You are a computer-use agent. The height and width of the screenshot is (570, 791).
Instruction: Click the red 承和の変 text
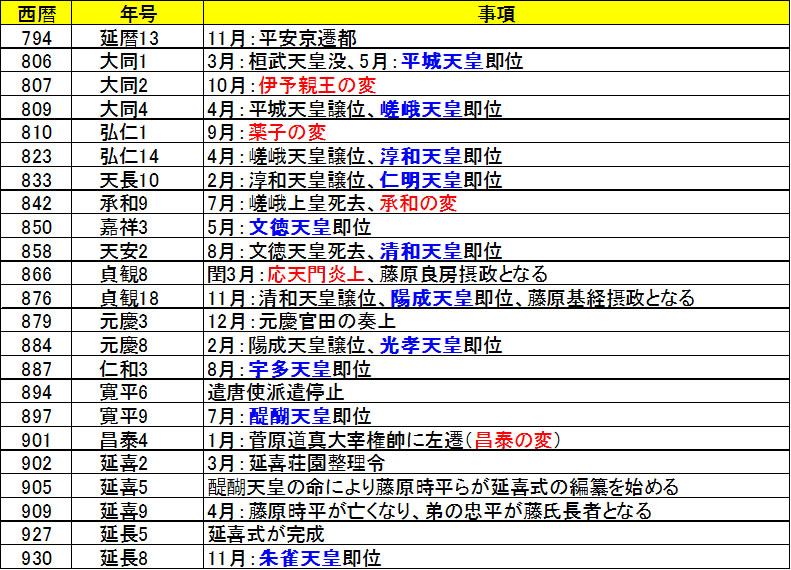click(x=418, y=204)
